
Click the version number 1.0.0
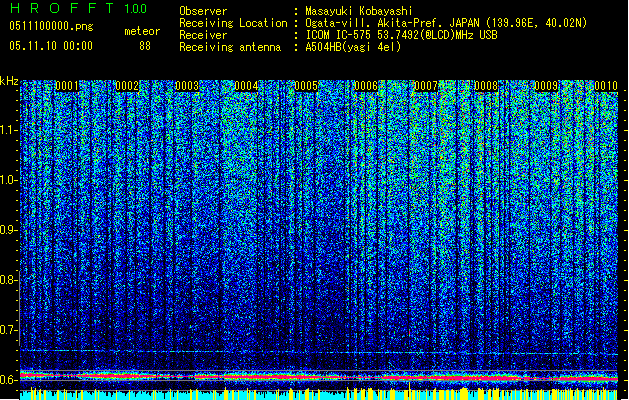135,9
